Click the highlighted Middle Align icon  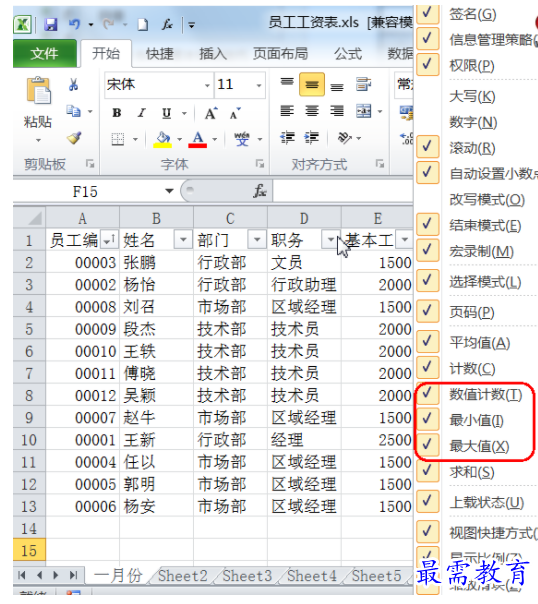pyautogui.click(x=312, y=84)
